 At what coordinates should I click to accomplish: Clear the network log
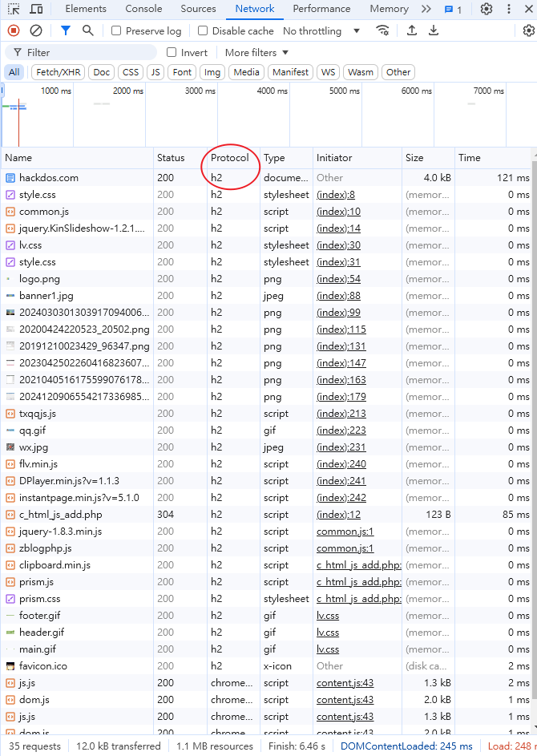36,30
